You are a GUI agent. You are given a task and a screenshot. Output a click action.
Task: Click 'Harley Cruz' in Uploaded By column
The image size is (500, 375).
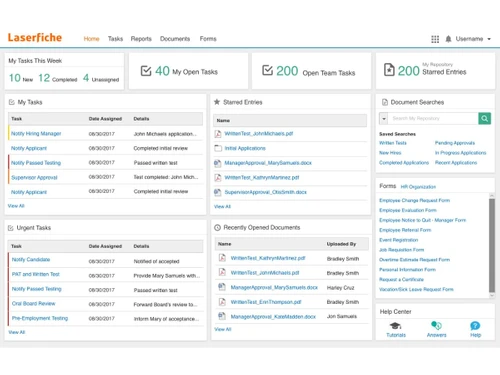[x=340, y=288]
